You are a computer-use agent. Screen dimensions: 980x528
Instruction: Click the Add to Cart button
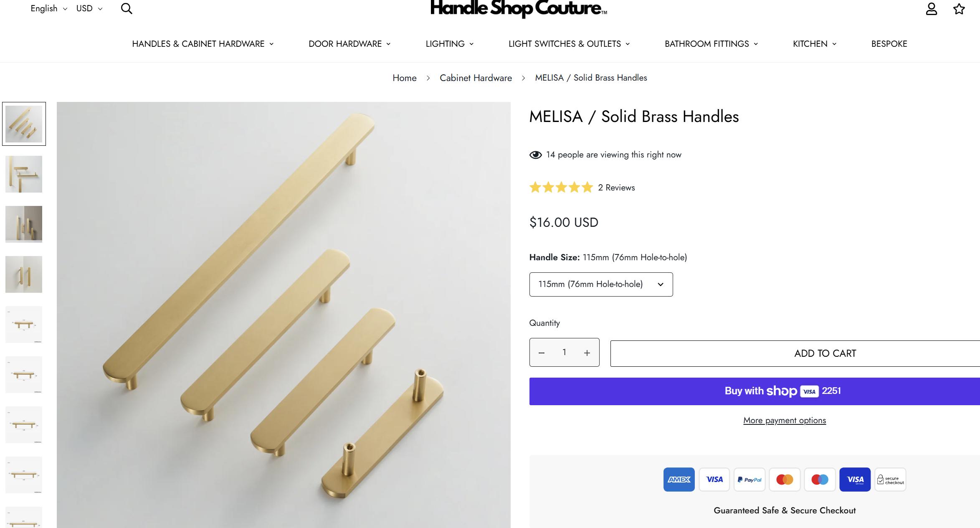coord(825,353)
